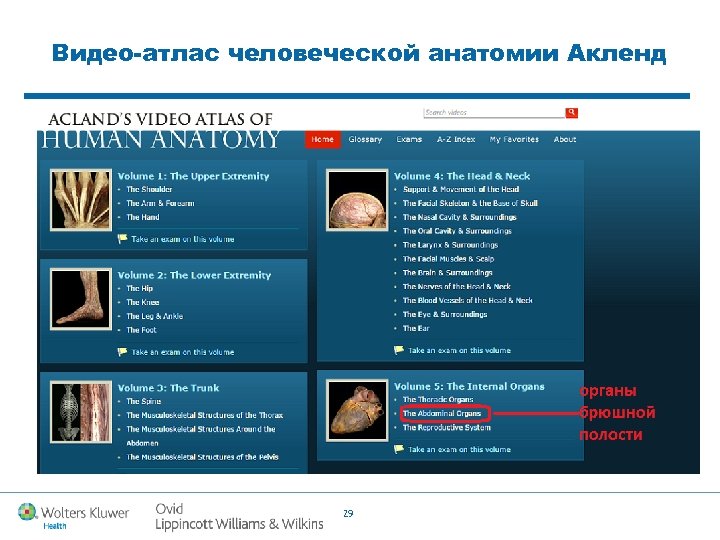Open the Glossary menu item
The height and width of the screenshot is (540, 720).
(365, 140)
